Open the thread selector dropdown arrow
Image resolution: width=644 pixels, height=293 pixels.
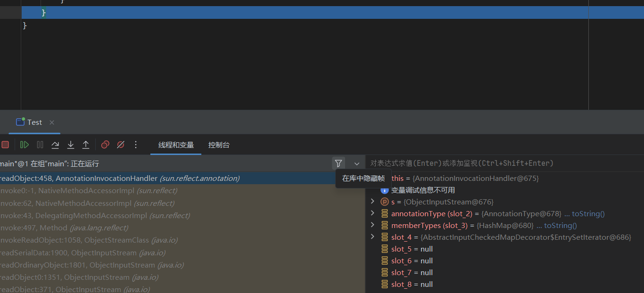pos(357,163)
